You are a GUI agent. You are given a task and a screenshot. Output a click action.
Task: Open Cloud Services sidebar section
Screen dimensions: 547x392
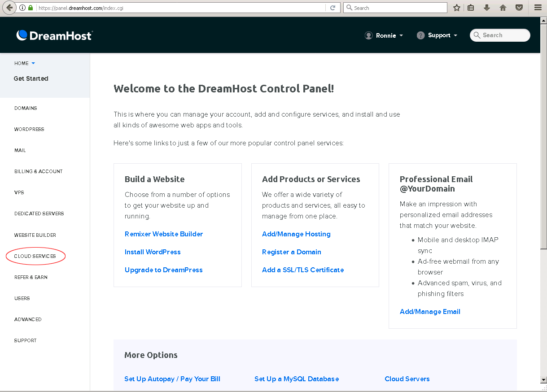click(35, 256)
